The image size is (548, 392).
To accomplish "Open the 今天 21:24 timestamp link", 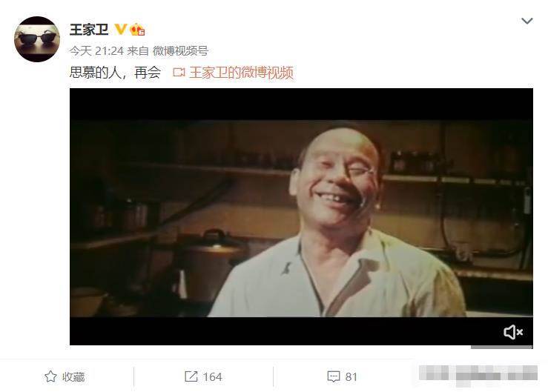I will [96, 51].
